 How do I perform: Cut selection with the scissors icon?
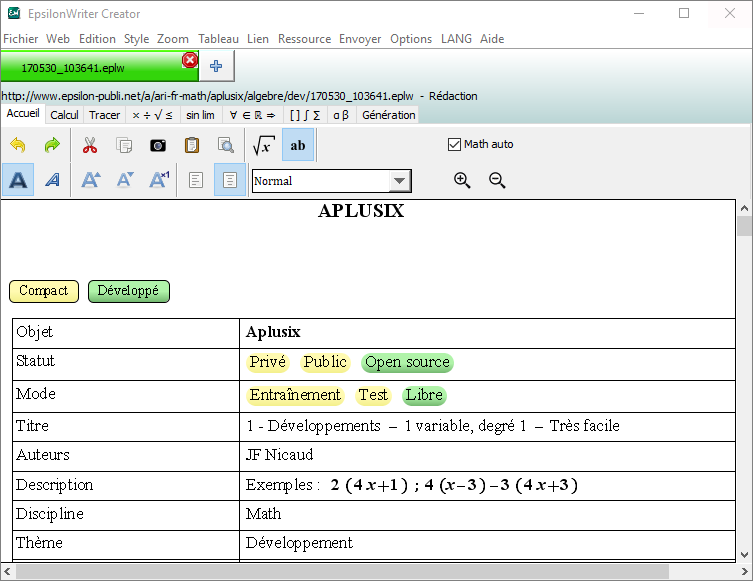[90, 145]
